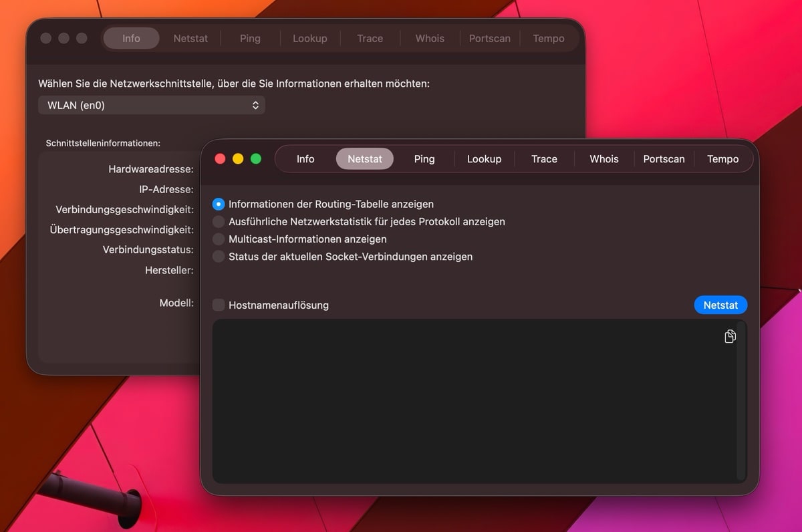Select routing table information radio option
The image size is (802, 532).
pyautogui.click(x=219, y=204)
